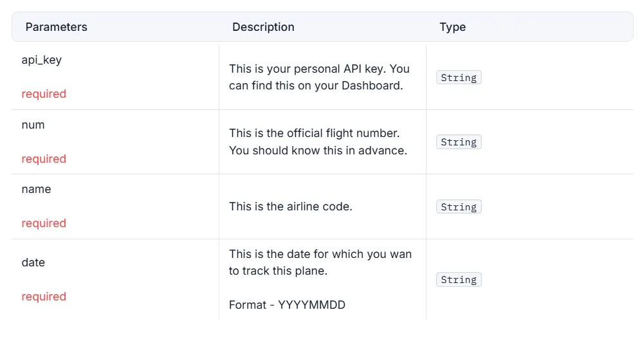Click the track this plane description text
Image resolution: width=644 pixels, height=339 pixels.
click(320, 262)
